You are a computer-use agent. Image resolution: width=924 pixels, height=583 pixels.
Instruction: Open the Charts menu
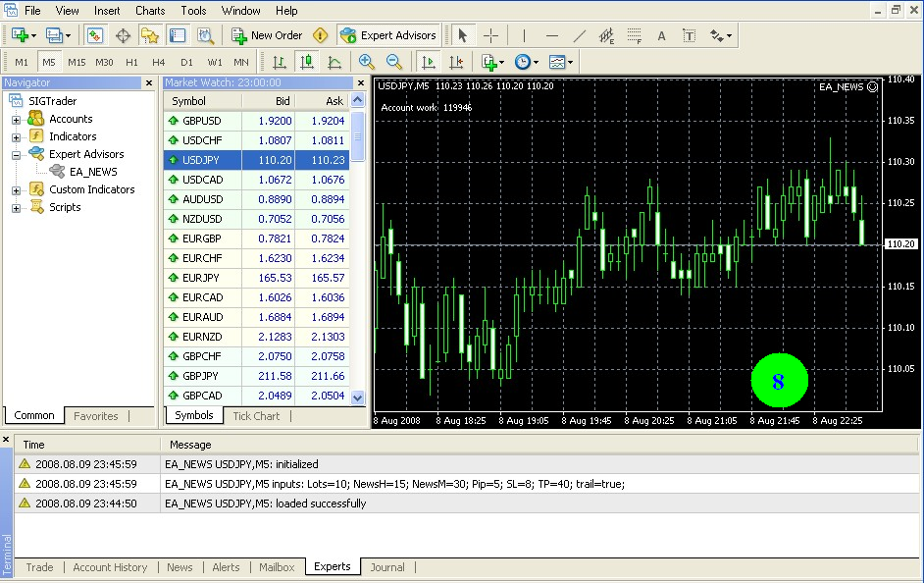150,11
